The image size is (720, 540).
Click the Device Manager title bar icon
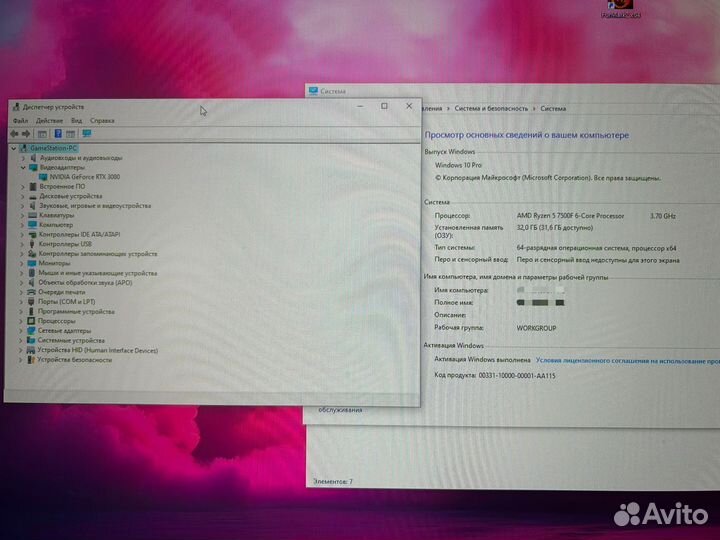click(x=16, y=107)
